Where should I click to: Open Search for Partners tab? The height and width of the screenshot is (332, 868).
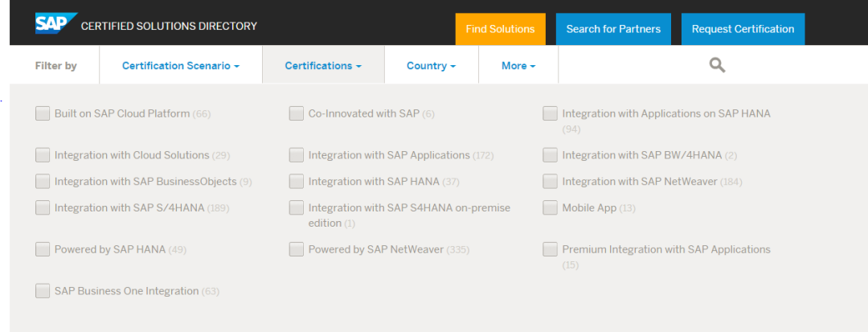pos(613,29)
